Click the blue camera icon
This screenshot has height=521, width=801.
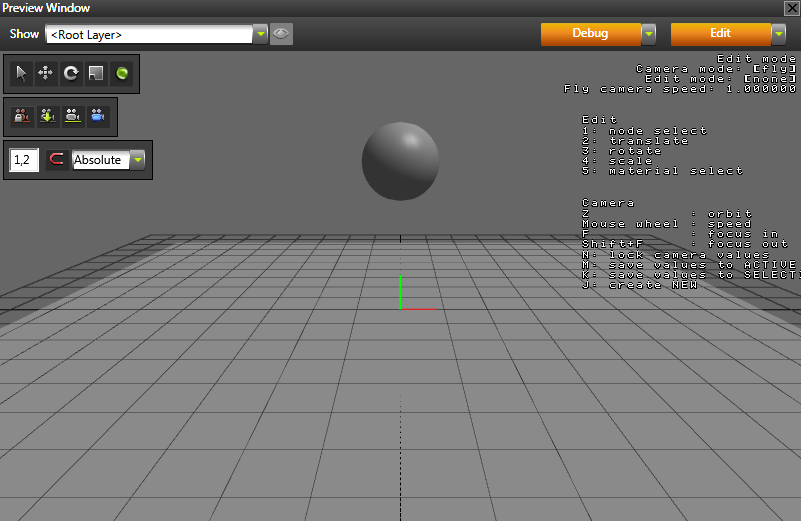point(97,116)
